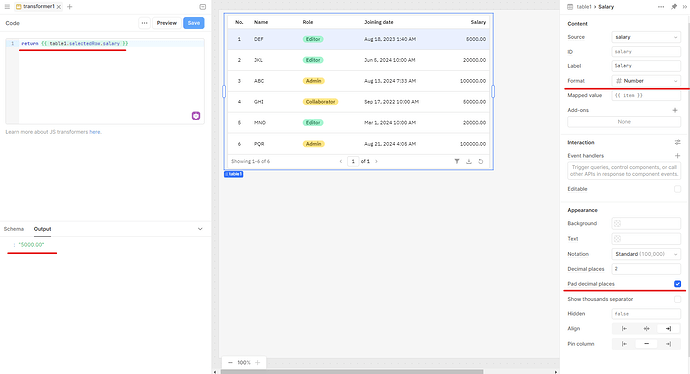Image resolution: width=690 pixels, height=374 pixels.
Task: Click the Hidden field showing false
Action: click(x=646, y=314)
